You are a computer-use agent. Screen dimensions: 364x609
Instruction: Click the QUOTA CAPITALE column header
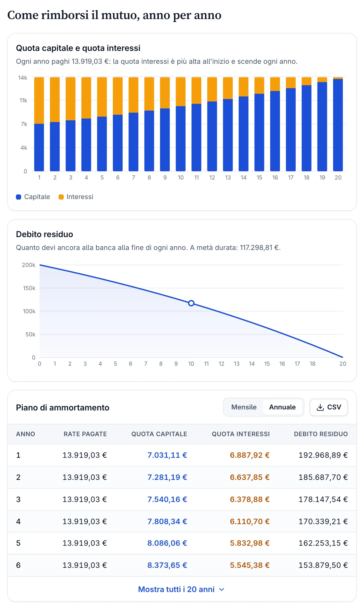(159, 434)
